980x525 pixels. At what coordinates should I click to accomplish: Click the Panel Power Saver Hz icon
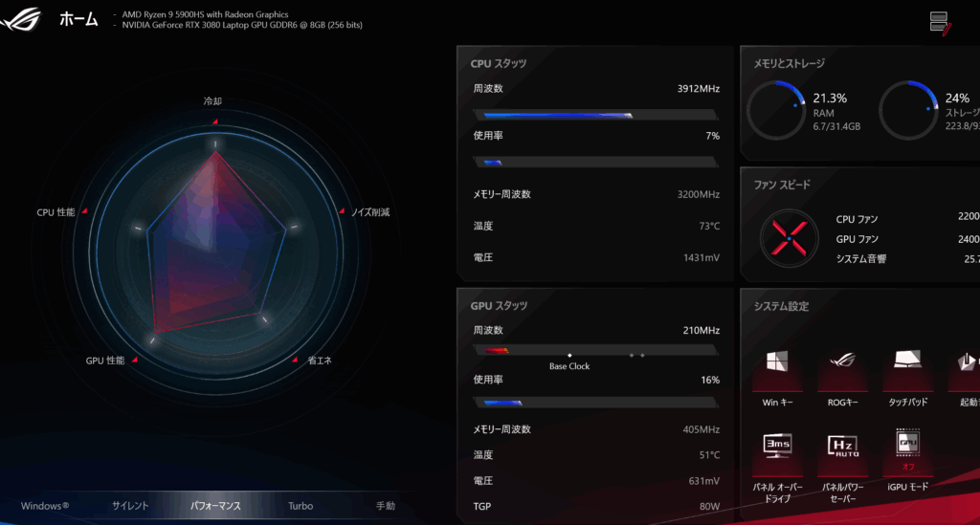pos(842,447)
